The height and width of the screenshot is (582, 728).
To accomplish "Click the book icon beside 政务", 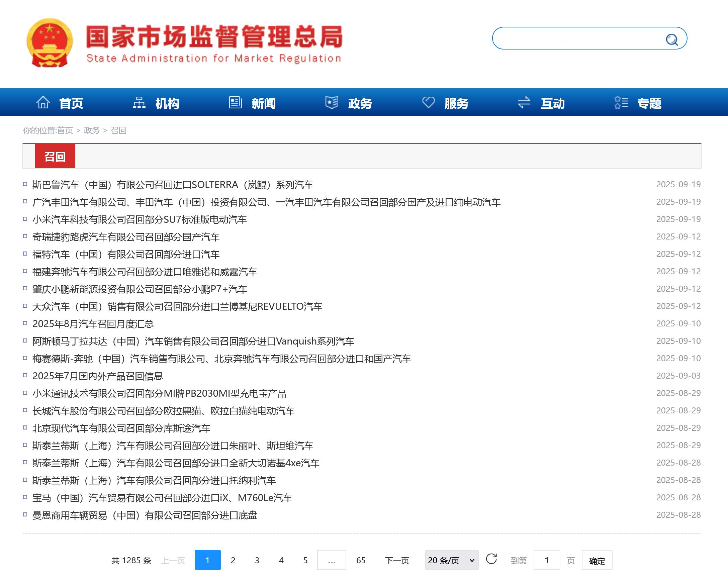I will click(332, 102).
